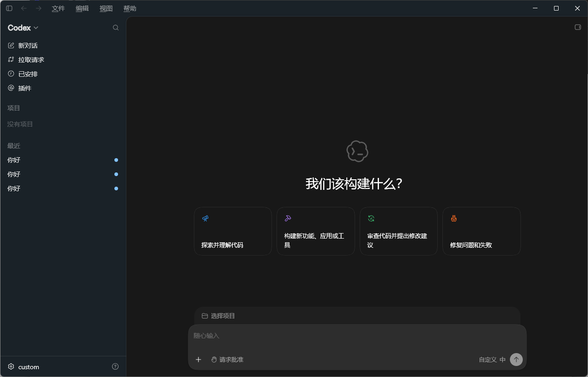Click the plus attach icon in composer

tap(198, 360)
